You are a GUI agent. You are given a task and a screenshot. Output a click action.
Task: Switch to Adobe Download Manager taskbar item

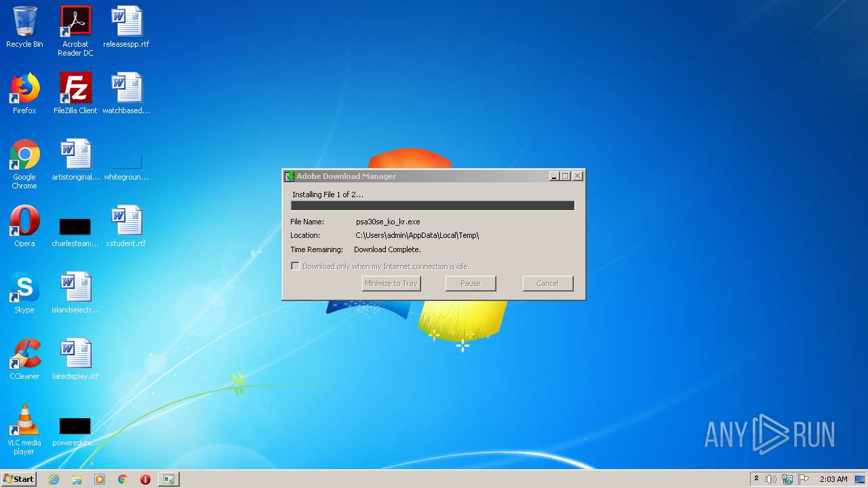[x=168, y=479]
